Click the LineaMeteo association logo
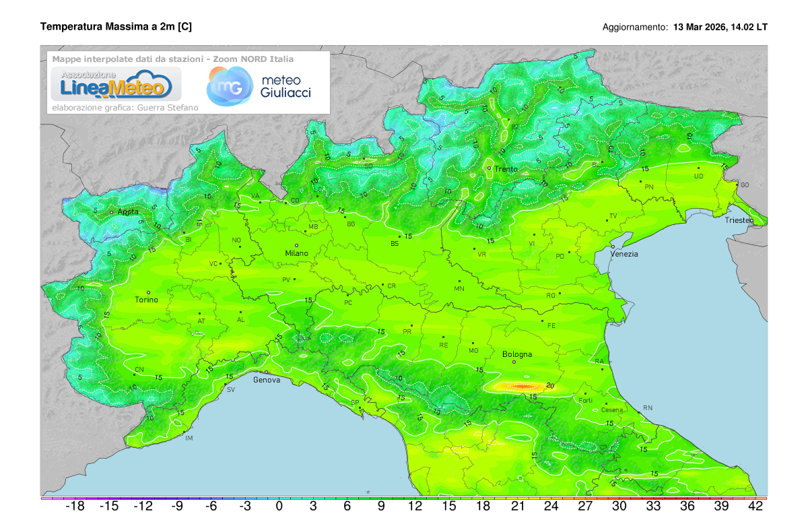808x532 pixels. tap(114, 83)
